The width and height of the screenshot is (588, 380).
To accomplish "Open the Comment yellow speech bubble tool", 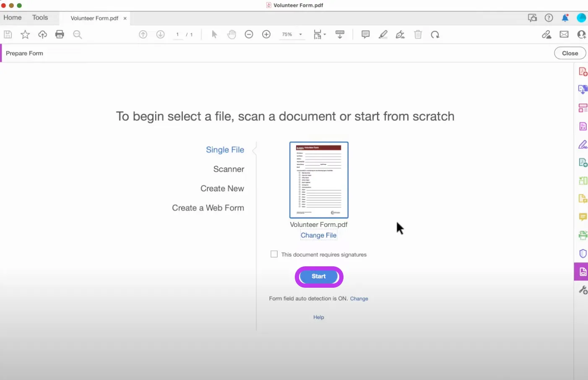I will click(x=583, y=217).
